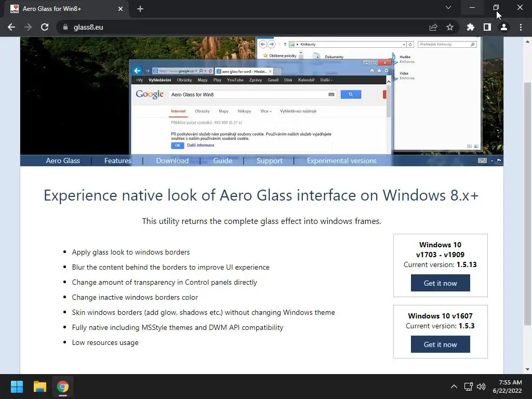Click 'Blur the content behind the borders' text

coord(170,267)
